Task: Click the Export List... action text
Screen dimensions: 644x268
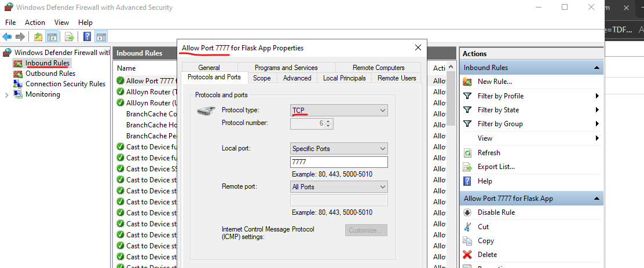Action: click(496, 167)
